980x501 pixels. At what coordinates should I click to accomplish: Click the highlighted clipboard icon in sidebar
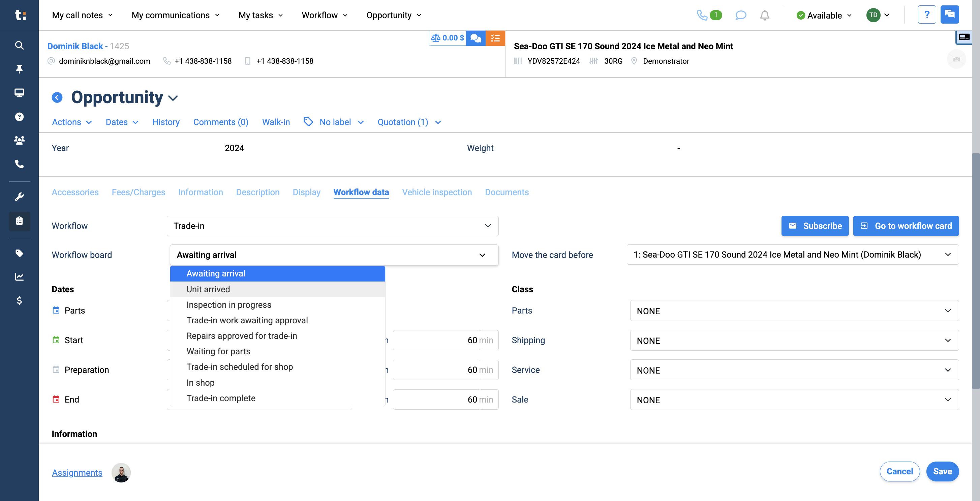pyautogui.click(x=19, y=221)
